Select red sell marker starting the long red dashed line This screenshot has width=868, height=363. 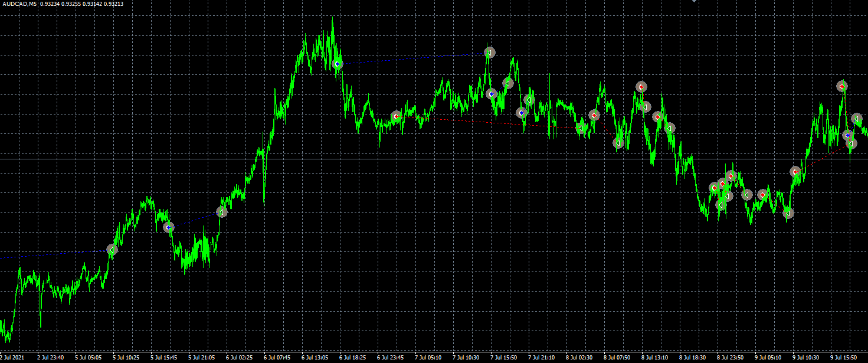[397, 116]
